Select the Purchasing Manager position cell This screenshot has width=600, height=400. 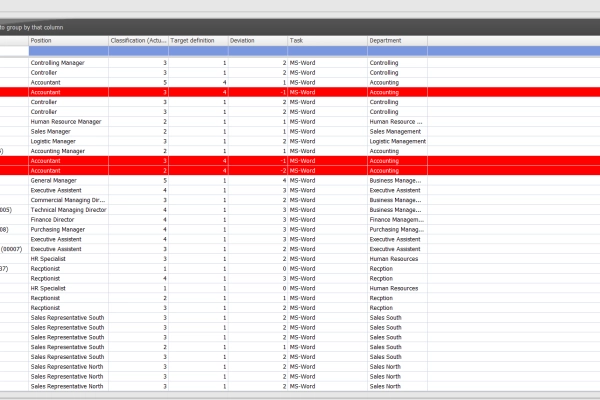tap(68, 230)
